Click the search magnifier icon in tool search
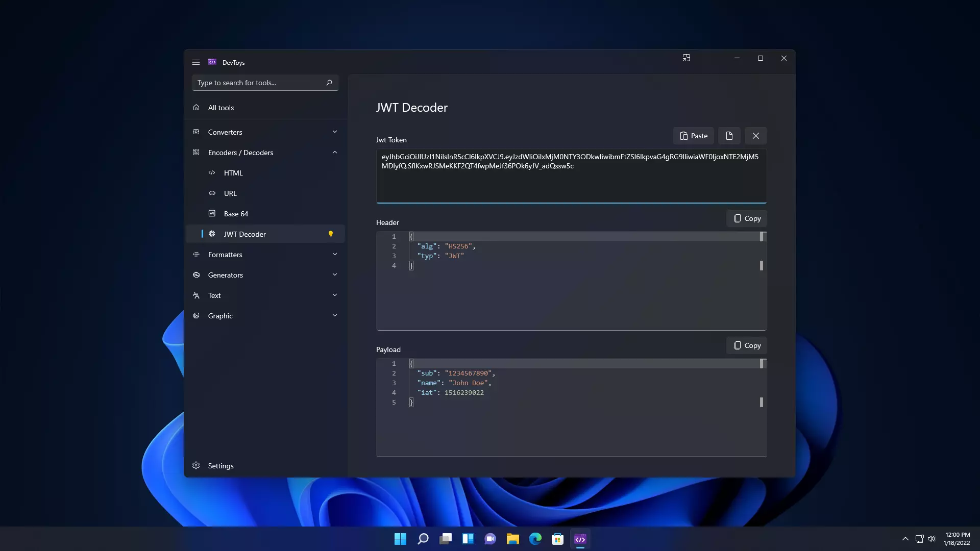The width and height of the screenshot is (980, 551). pos(329,83)
